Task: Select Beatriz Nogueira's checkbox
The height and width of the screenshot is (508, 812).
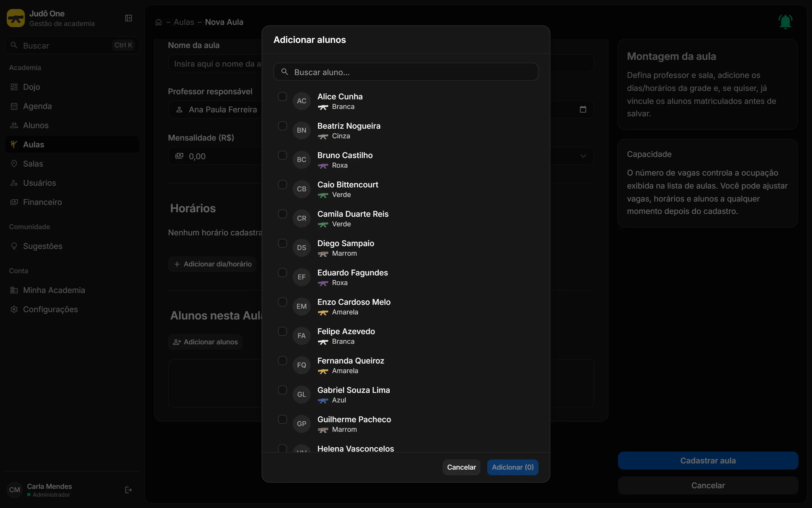Action: coord(283,126)
